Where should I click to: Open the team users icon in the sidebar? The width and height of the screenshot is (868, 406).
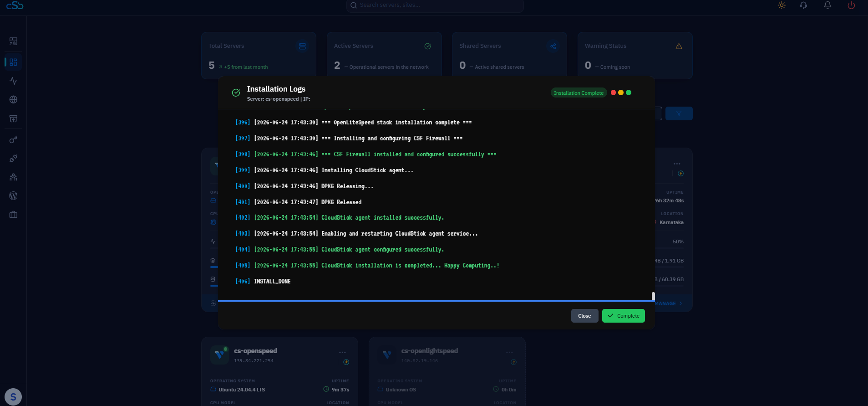(13, 177)
